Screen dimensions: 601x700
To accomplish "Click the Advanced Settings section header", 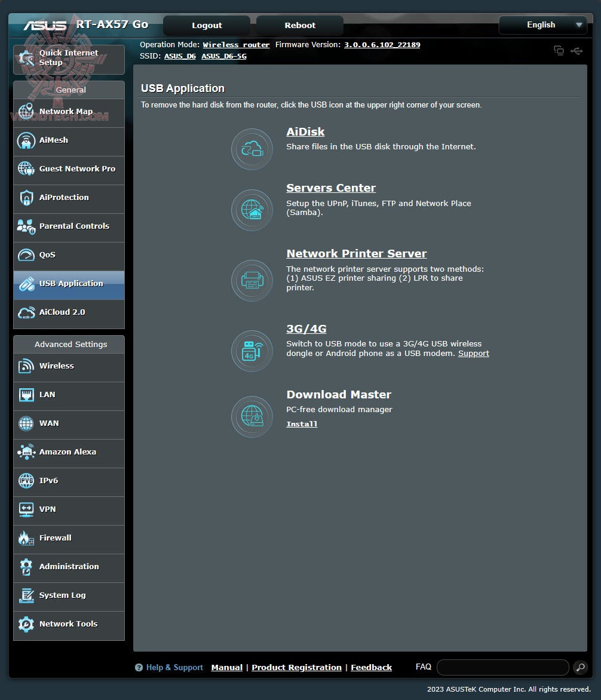I will pyautogui.click(x=69, y=344).
